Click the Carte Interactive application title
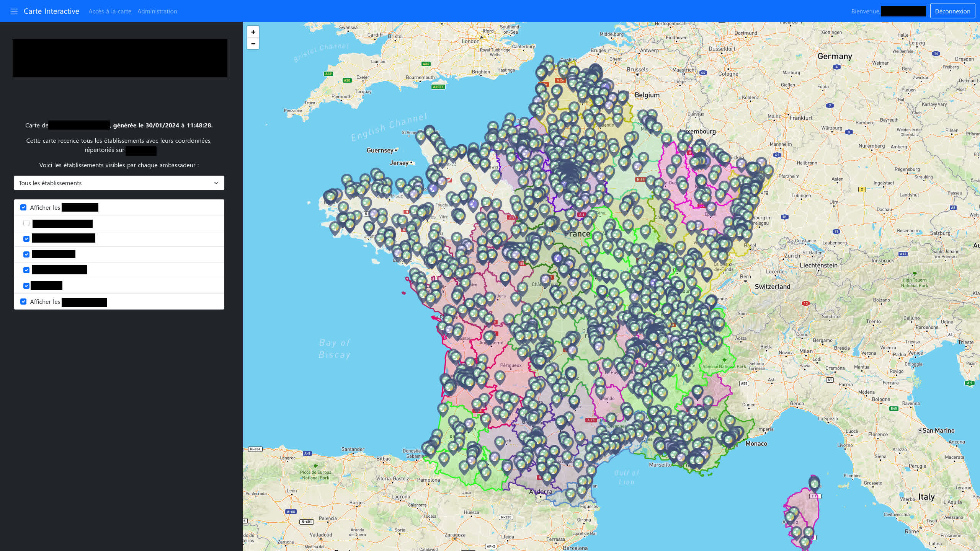 tap(52, 11)
